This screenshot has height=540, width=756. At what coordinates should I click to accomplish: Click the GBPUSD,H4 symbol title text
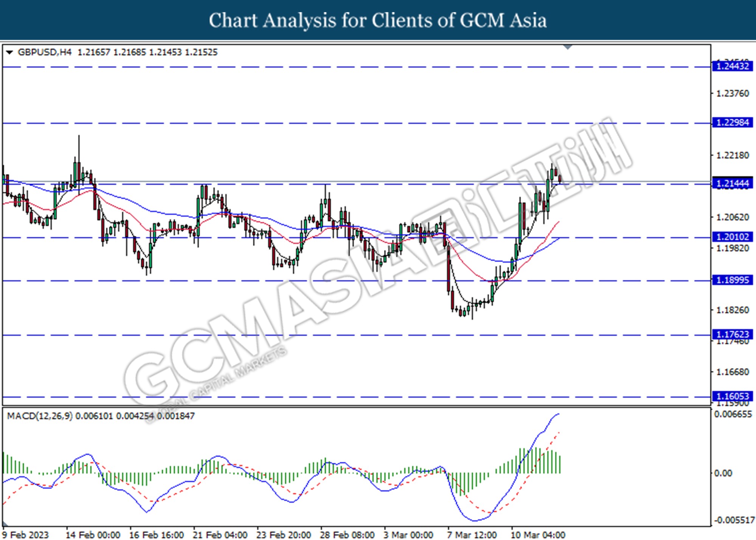point(45,52)
